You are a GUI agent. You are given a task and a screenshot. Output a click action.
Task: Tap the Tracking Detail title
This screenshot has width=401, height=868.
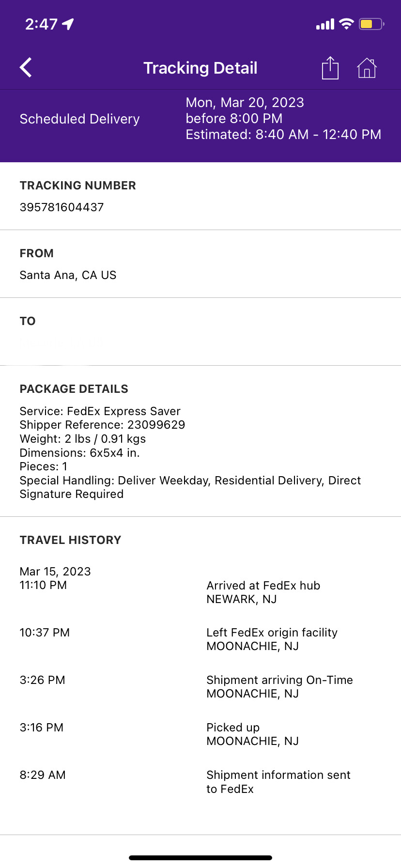tap(200, 68)
